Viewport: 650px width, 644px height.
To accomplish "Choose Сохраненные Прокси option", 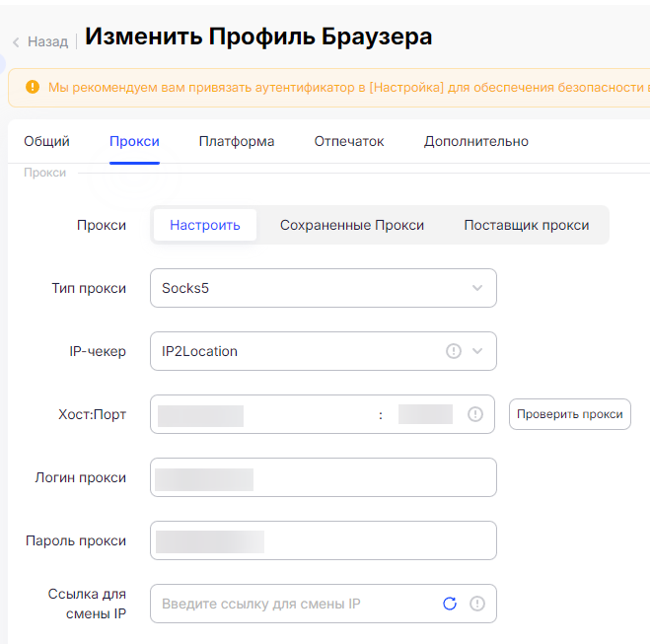I will (x=352, y=225).
